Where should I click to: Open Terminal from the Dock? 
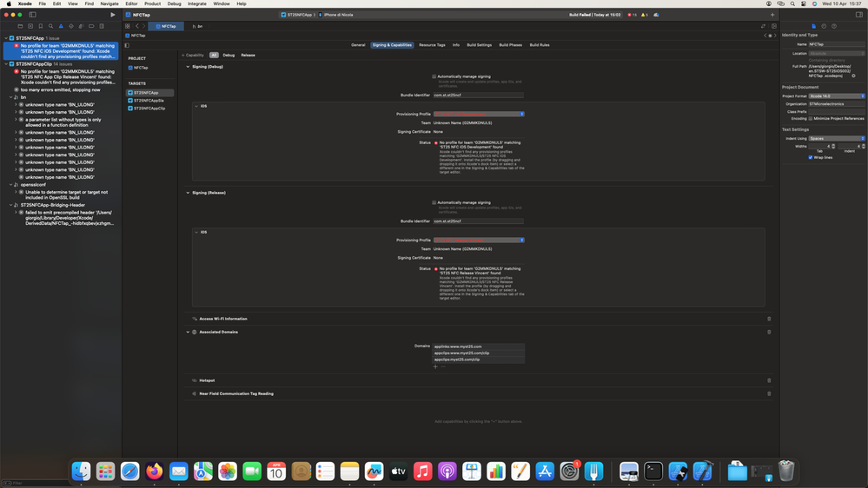653,472
